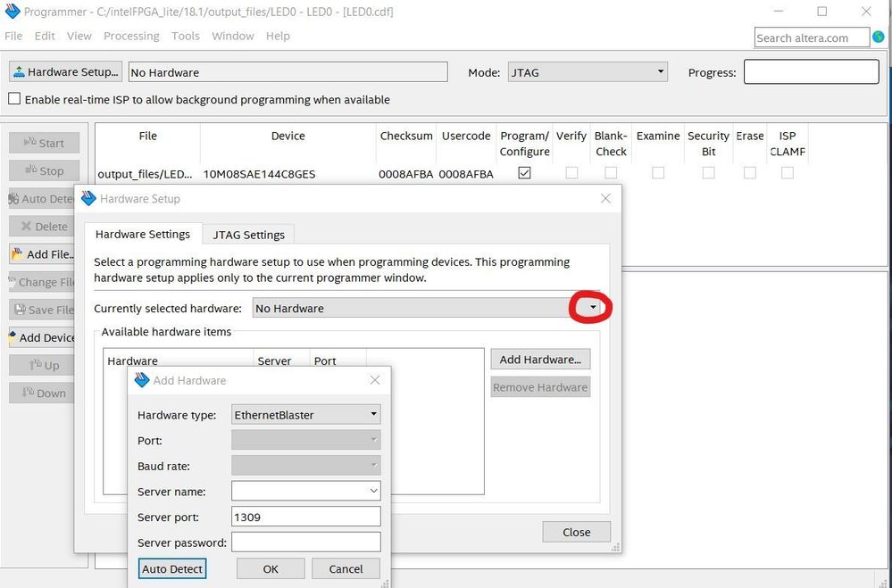
Task: Click the Add Hardware dialog title icon
Action: coord(142,380)
